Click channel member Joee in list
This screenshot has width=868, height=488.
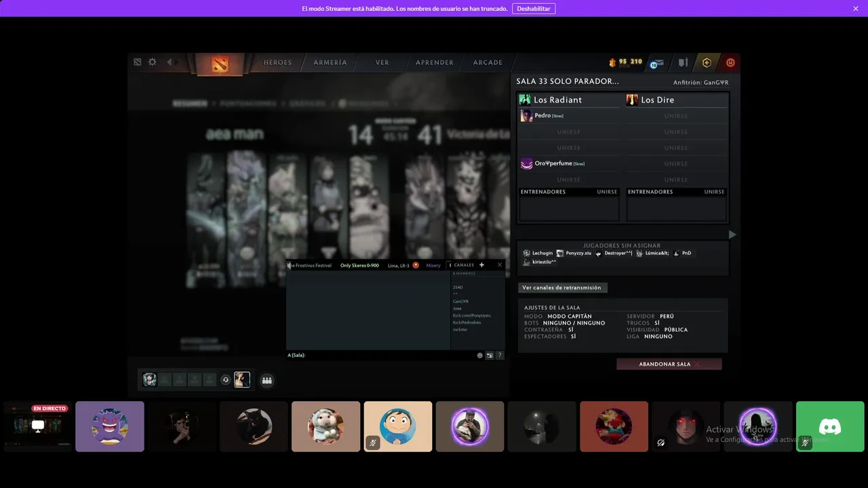457,308
